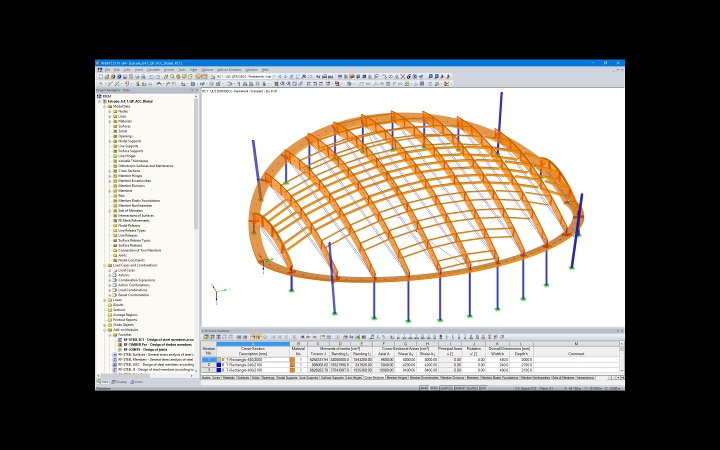This screenshot has height=450, width=720.
Task: Expand the Sets of Members tree node
Action: click(110, 211)
